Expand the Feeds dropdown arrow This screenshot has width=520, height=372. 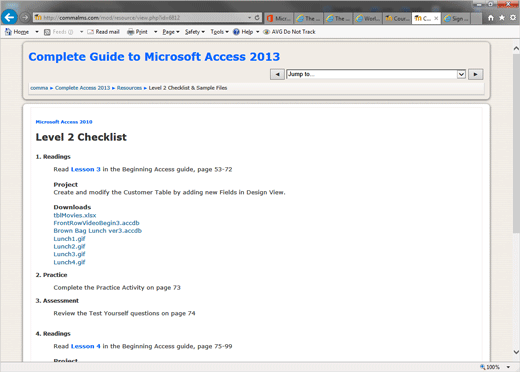click(81, 32)
